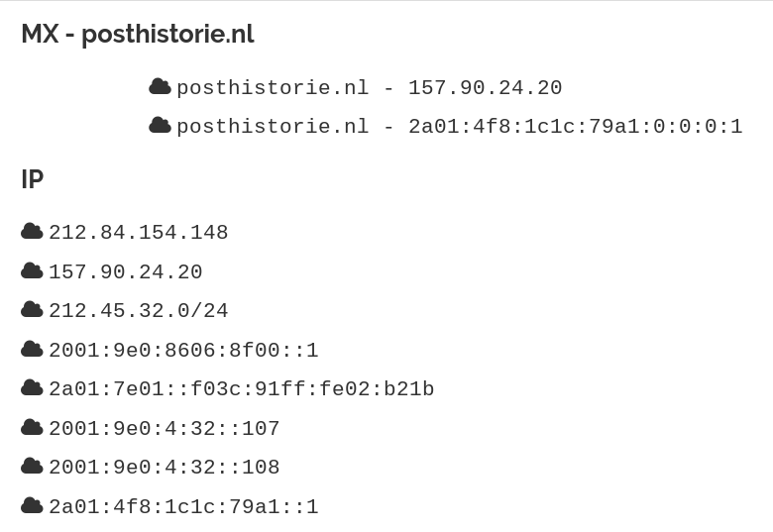Screen dimensions: 773x532
Task: Click cloud icon beside MX 157.90.24.20 entry
Action: tap(160, 87)
